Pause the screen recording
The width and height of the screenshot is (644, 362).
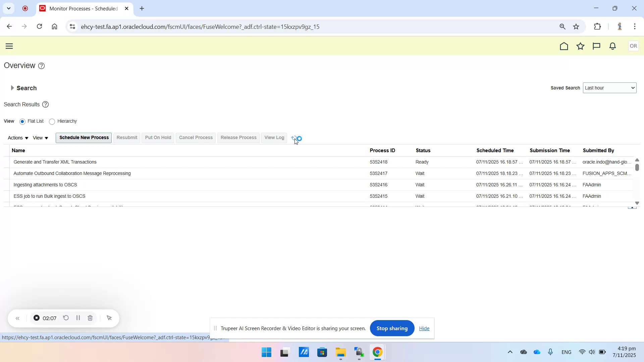(78, 318)
